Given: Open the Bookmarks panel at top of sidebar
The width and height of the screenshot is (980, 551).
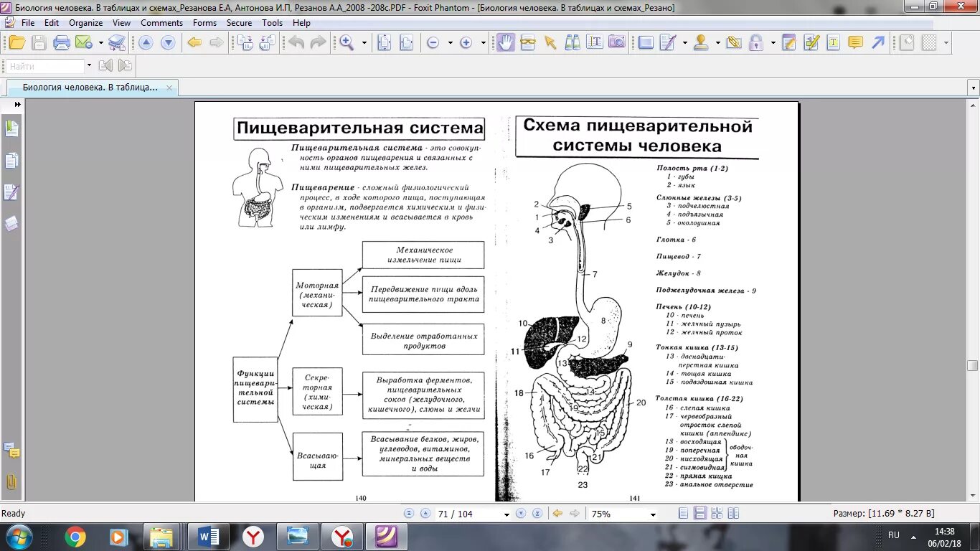Looking at the screenshot, I should click(x=11, y=129).
